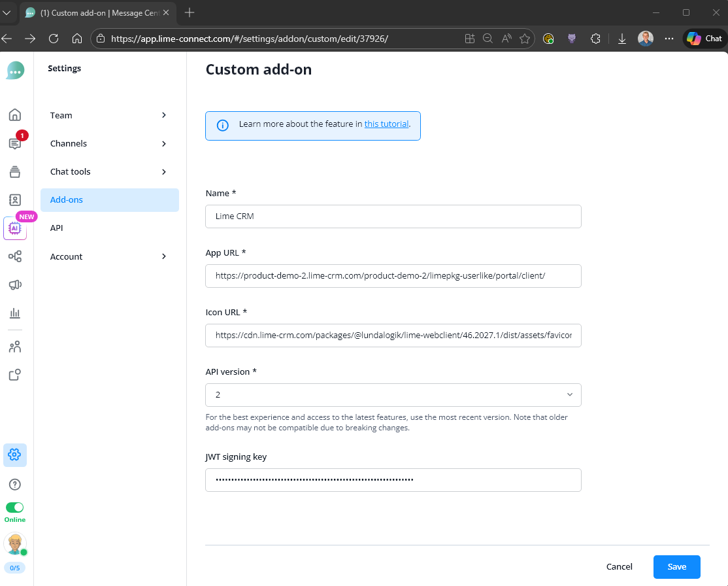Click inside the Name input field
The image size is (728, 586).
393,216
